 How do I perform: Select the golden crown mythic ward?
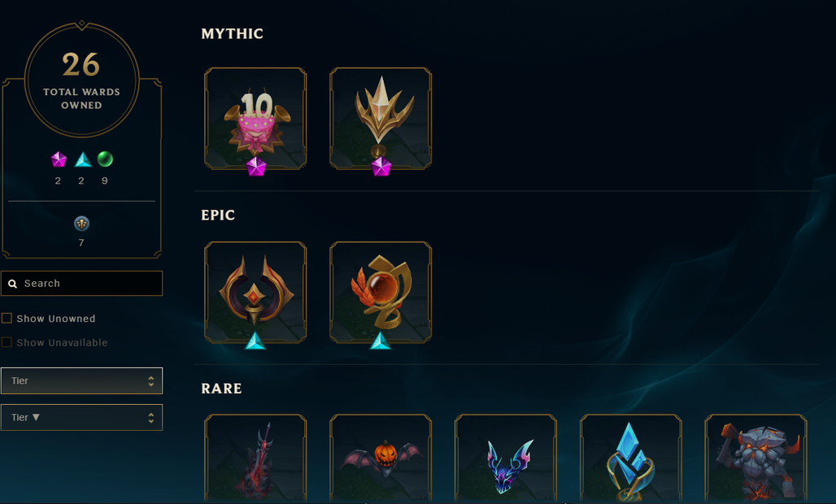[x=381, y=118]
